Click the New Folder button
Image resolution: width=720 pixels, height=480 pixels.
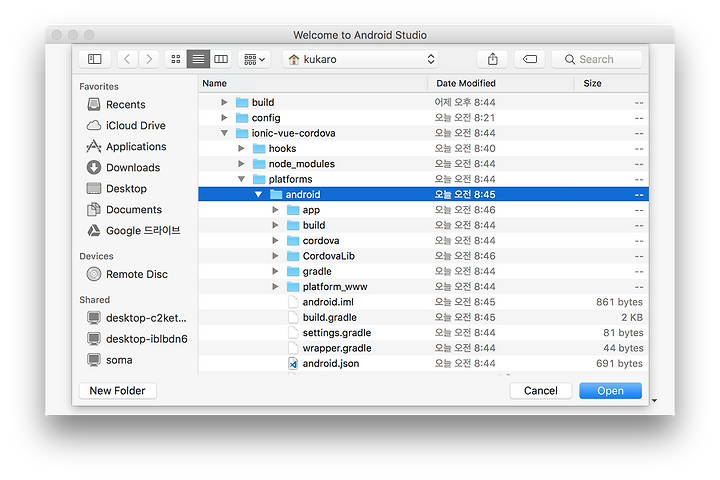tap(118, 391)
